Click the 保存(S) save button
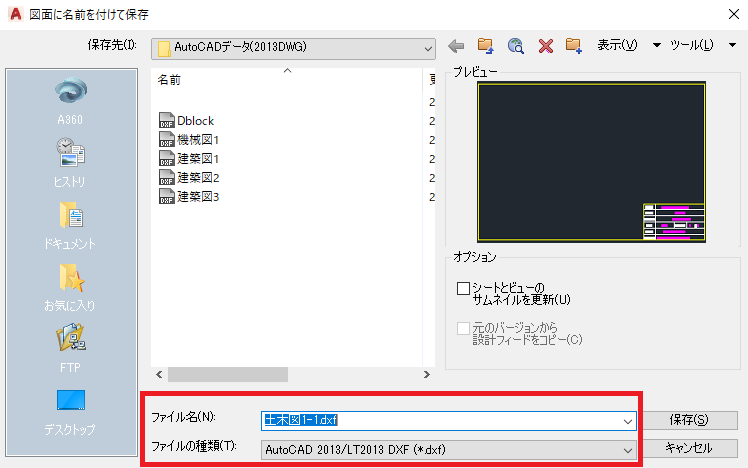748x468 pixels. [x=689, y=420]
